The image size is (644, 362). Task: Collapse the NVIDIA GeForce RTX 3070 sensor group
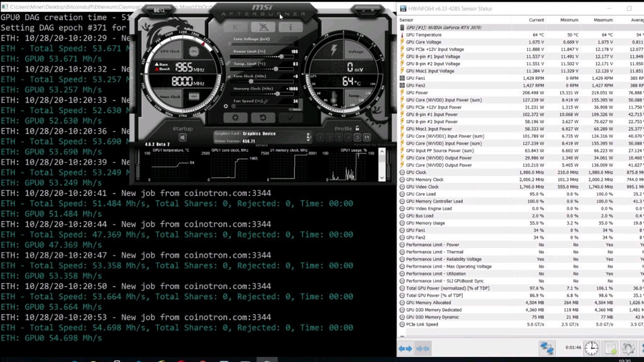pos(402,28)
